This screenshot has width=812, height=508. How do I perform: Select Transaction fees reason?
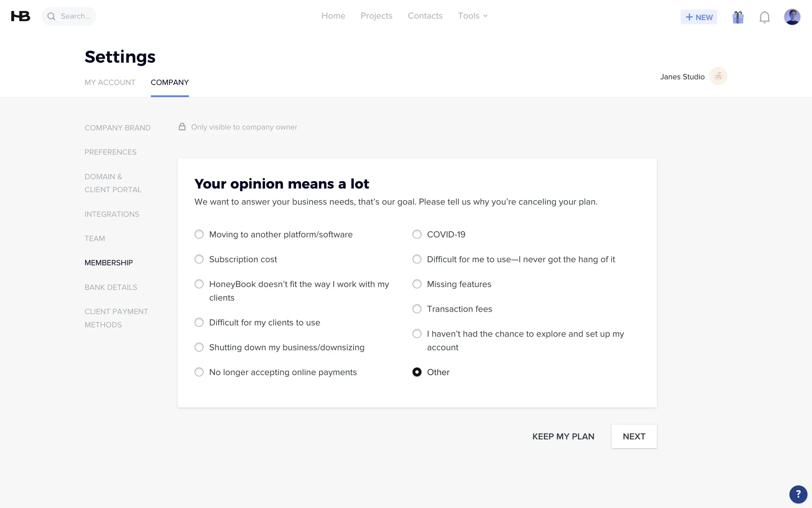417,309
